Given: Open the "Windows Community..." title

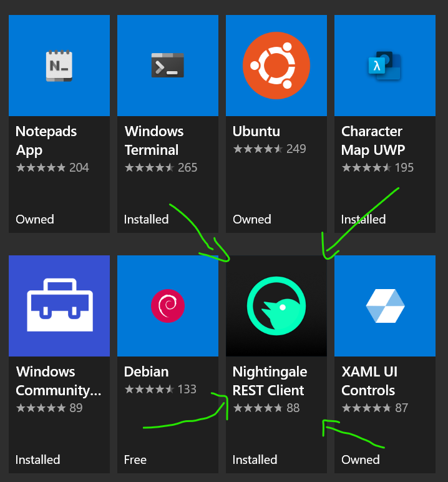Looking at the screenshot, I should [59, 381].
